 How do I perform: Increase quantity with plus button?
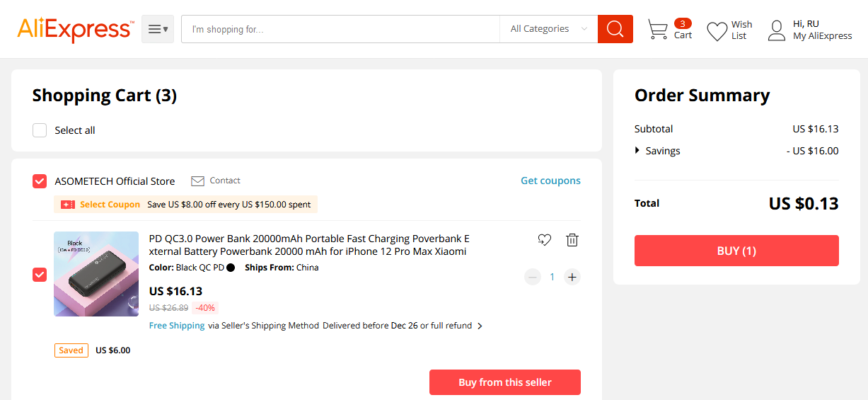(572, 277)
